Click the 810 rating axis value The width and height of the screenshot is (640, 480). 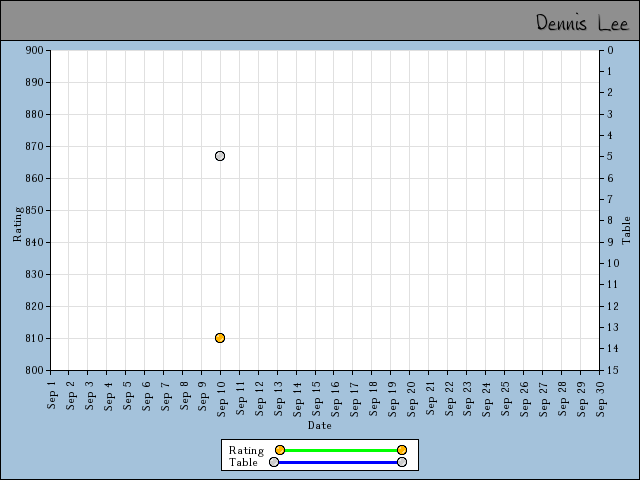click(x=34, y=338)
